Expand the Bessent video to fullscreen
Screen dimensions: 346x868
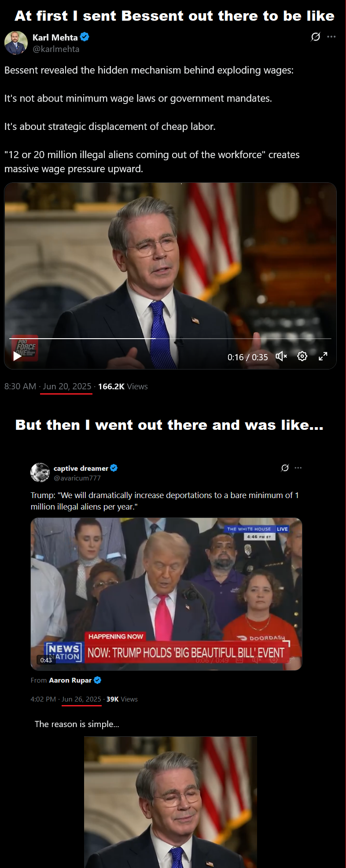tap(323, 356)
